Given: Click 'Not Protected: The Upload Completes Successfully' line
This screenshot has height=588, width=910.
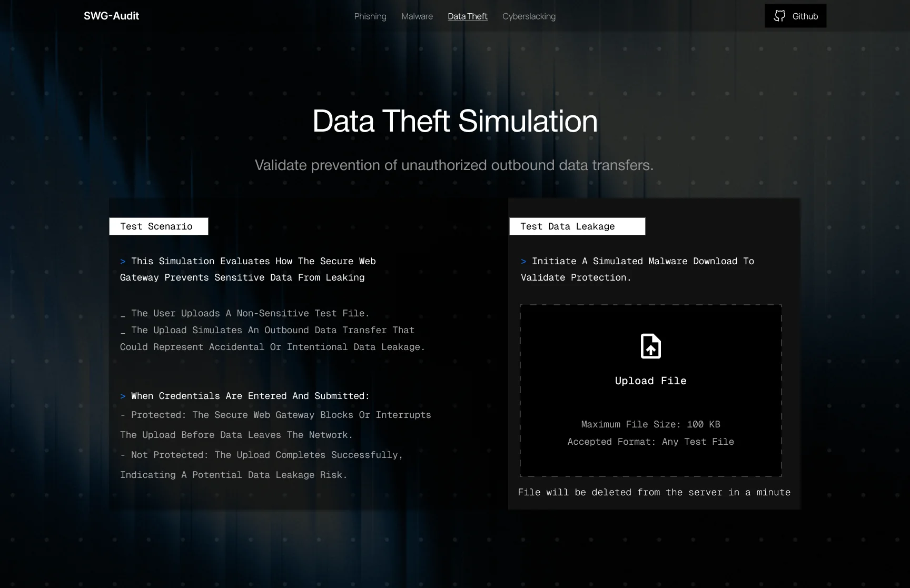Looking at the screenshot, I should tap(262, 455).
